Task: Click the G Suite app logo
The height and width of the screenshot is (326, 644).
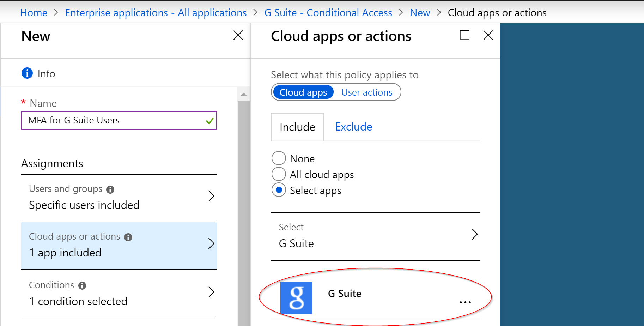Action: click(x=296, y=297)
